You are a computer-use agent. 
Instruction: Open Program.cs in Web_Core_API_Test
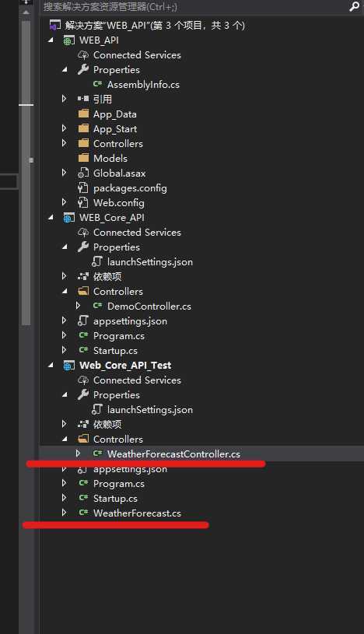[x=119, y=484]
